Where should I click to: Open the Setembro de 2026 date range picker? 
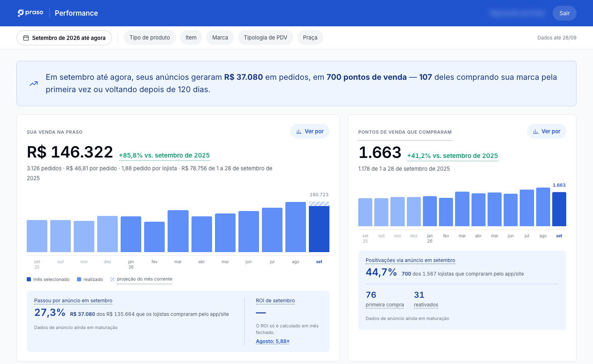(x=64, y=38)
